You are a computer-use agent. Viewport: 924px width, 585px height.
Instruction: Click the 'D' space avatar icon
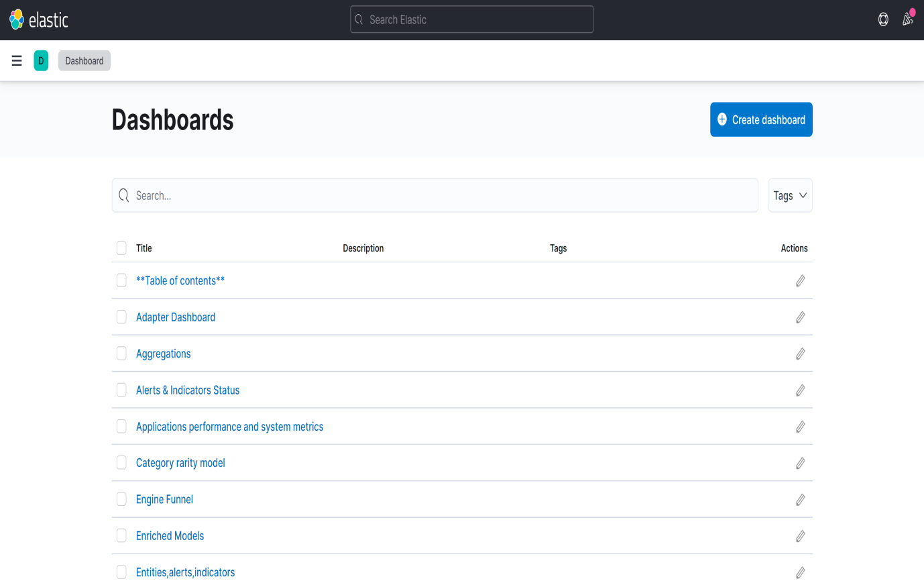point(41,60)
